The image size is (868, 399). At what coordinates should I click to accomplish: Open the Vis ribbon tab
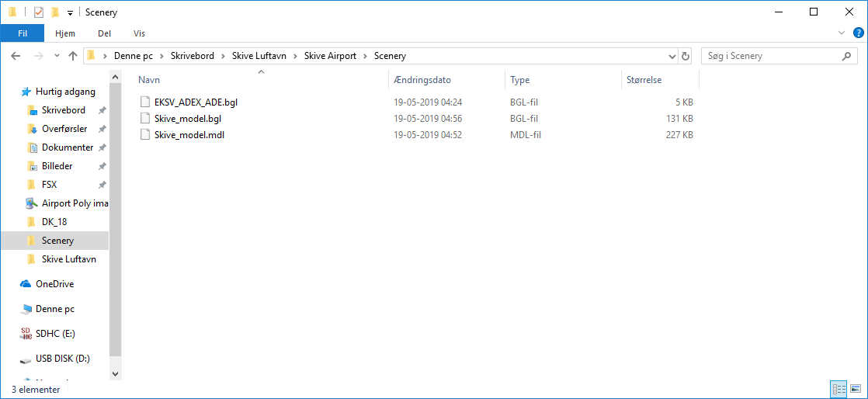click(x=139, y=33)
